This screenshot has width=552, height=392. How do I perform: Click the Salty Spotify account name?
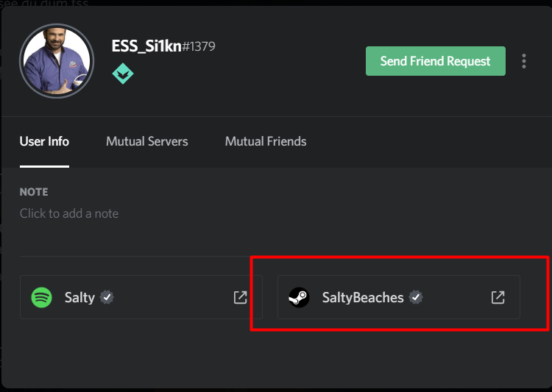tap(79, 298)
